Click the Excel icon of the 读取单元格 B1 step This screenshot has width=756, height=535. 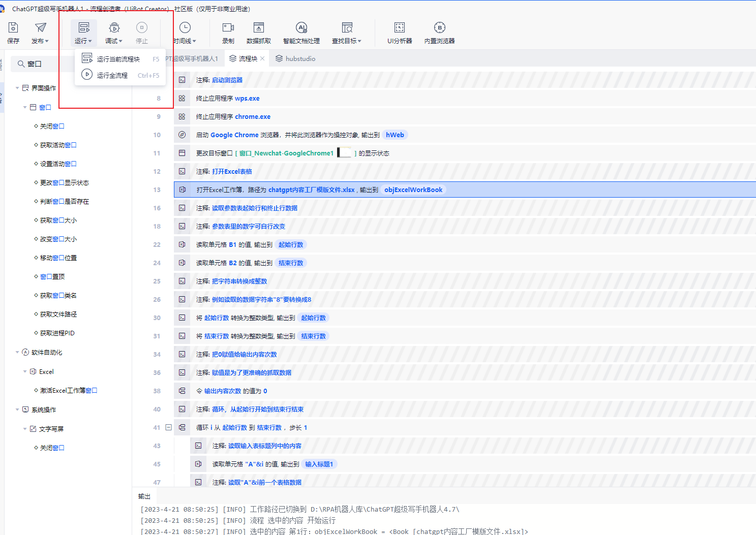point(182,245)
